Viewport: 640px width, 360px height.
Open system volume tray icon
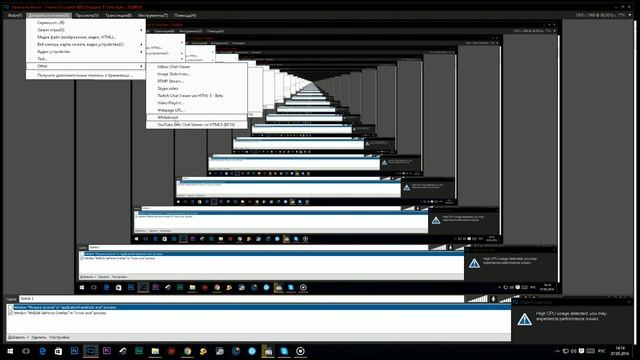[573, 351]
